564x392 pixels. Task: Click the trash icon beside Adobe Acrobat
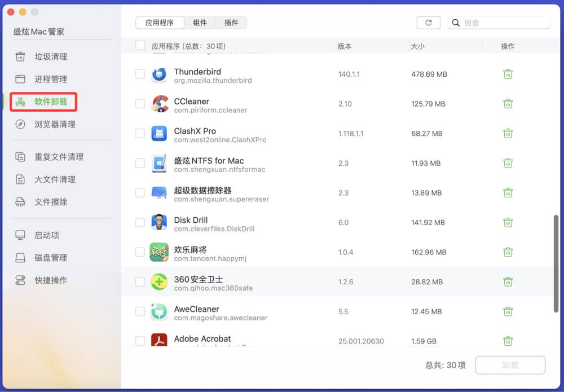coord(508,341)
